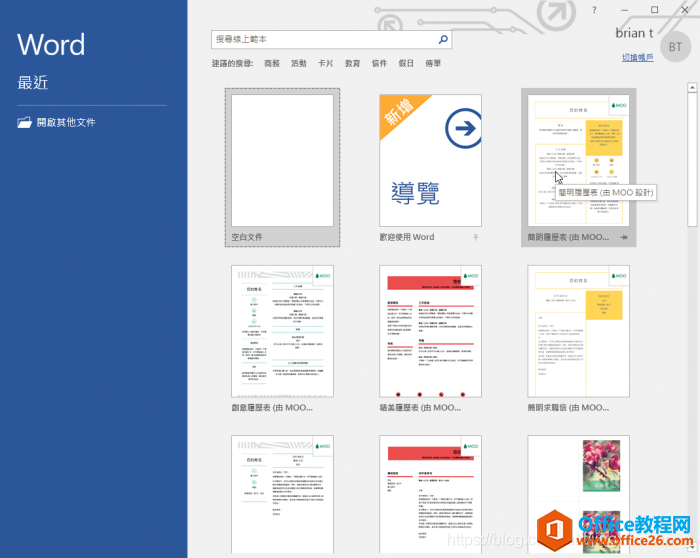700x558 pixels.
Task: Click the brian t account name
Action: (634, 33)
